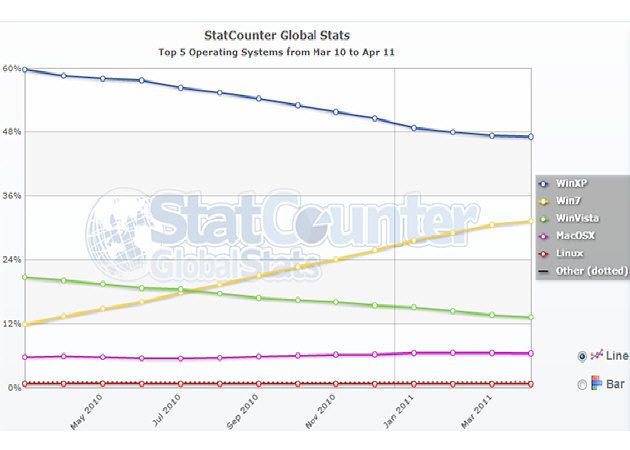Click the May 2010 x-axis label

tap(86, 413)
